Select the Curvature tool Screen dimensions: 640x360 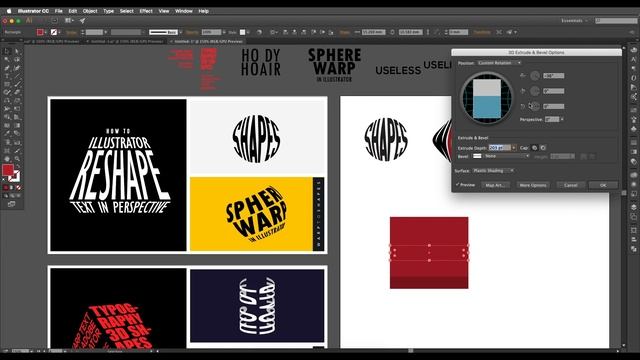click(17, 68)
